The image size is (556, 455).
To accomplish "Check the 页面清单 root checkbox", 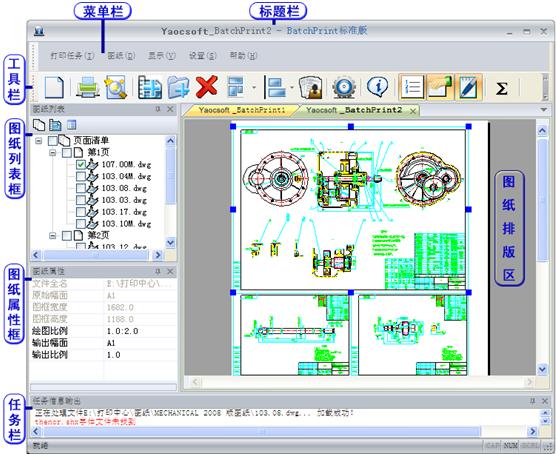I will coord(52,141).
